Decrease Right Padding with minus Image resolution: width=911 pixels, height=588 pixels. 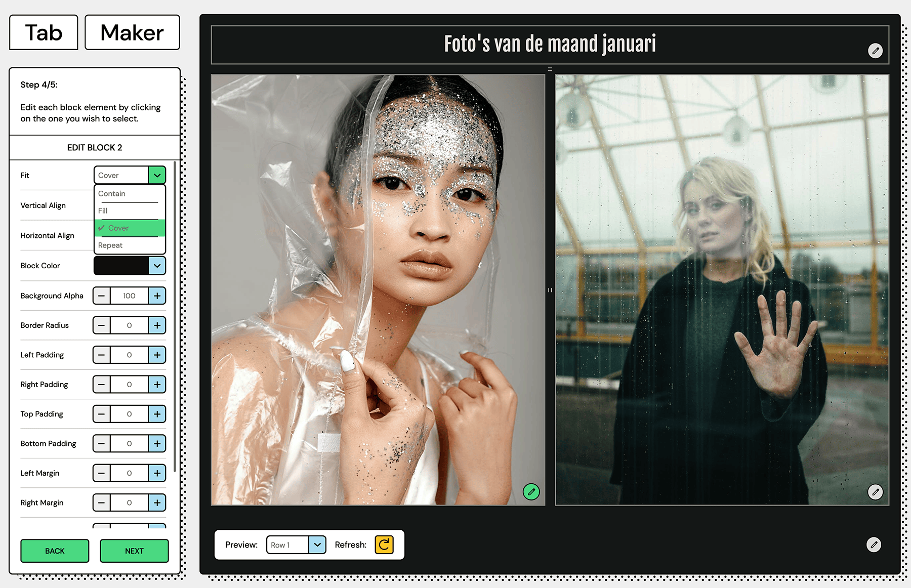click(x=102, y=385)
